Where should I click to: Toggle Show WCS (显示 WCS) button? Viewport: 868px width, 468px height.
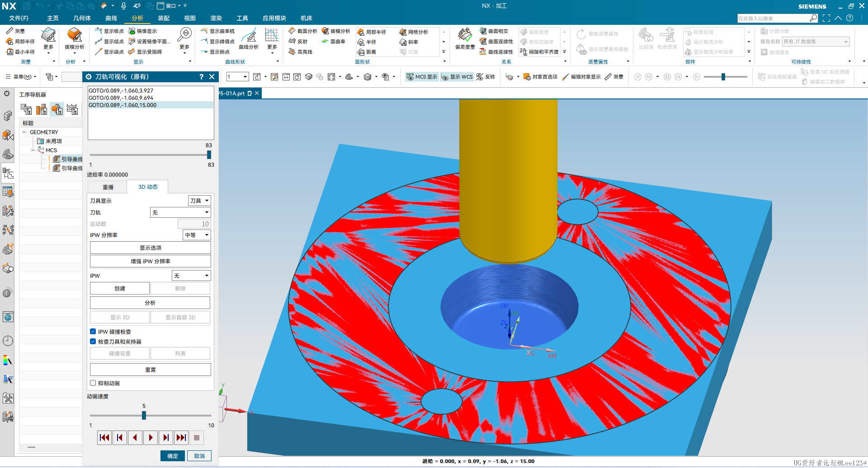pyautogui.click(x=457, y=77)
